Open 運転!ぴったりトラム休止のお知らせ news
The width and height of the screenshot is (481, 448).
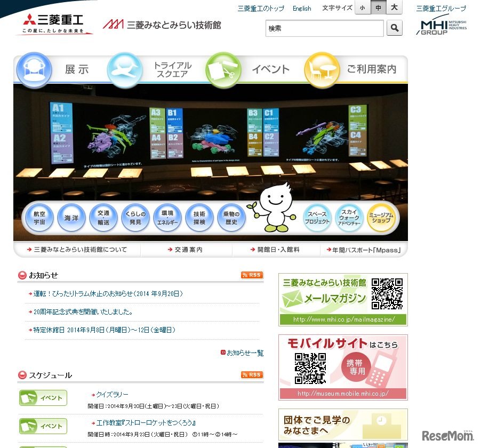click(x=108, y=294)
